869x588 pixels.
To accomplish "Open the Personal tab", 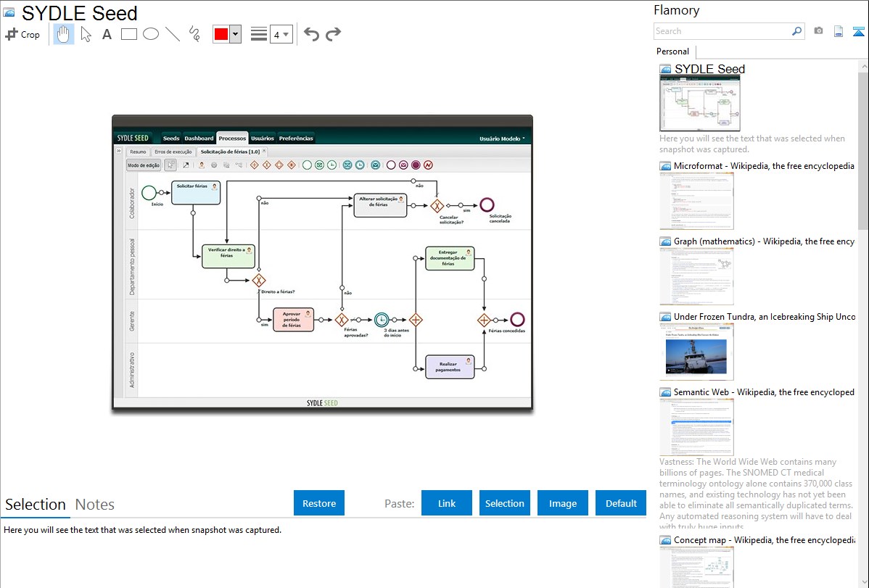I will [x=672, y=51].
